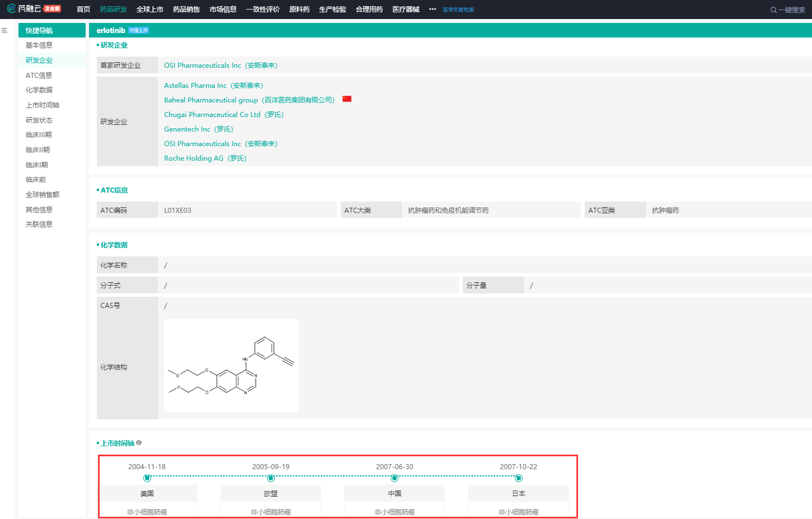The height and width of the screenshot is (519, 812).
Task: Navigate to 临床III期 section in sidebar
Action: click(39, 135)
